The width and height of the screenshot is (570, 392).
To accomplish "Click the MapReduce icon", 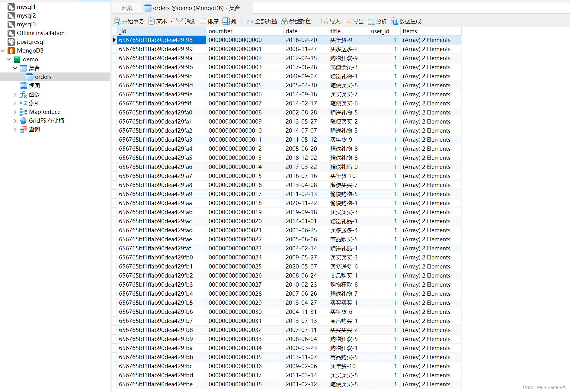I will (23, 112).
